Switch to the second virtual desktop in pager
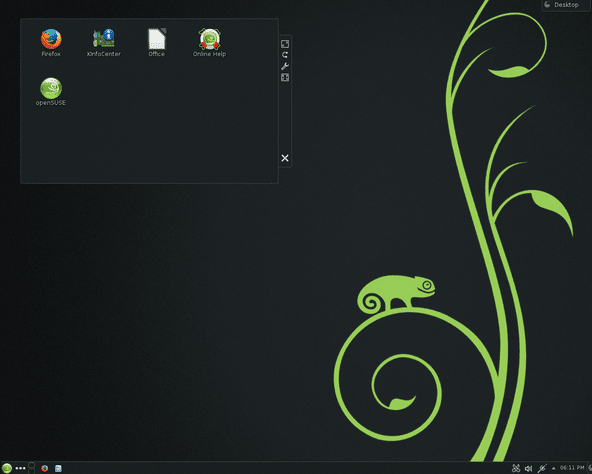Image resolution: width=592 pixels, height=474 pixels. (32, 471)
